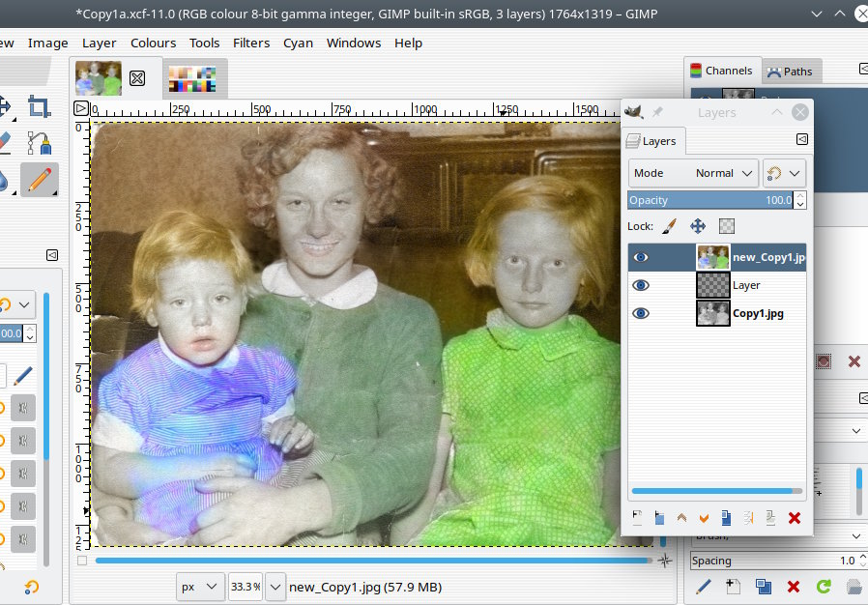
Task: Click the duplicate layer icon
Action: tap(727, 518)
